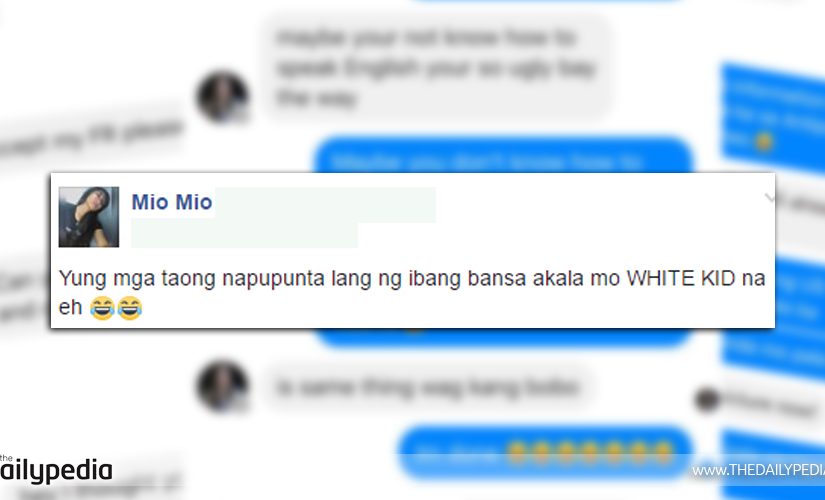The width and height of the screenshot is (825, 500).
Task: Click the blurred gray message about speaking English
Action: pyautogui.click(x=436, y=67)
